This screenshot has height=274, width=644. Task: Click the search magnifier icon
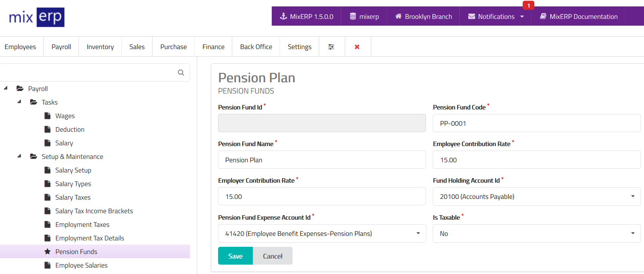[181, 72]
